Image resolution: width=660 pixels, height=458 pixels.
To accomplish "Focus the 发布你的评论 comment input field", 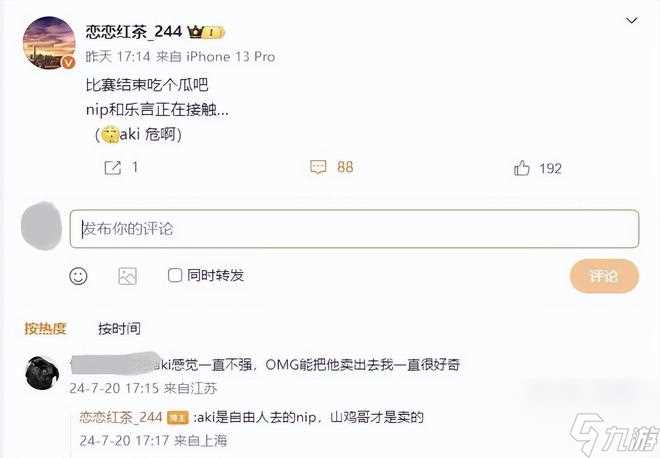I will (x=354, y=229).
